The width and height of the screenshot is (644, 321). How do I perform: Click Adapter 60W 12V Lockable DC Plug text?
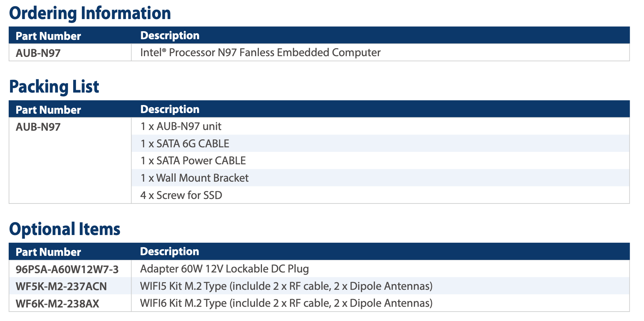pyautogui.click(x=224, y=269)
